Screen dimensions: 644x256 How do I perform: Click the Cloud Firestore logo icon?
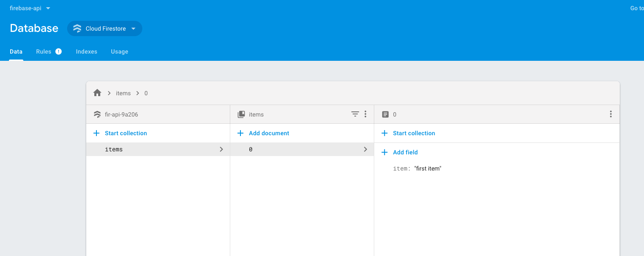[77, 28]
